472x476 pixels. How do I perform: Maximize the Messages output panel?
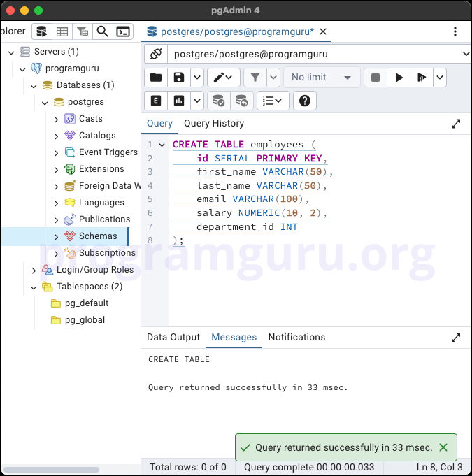(x=456, y=338)
